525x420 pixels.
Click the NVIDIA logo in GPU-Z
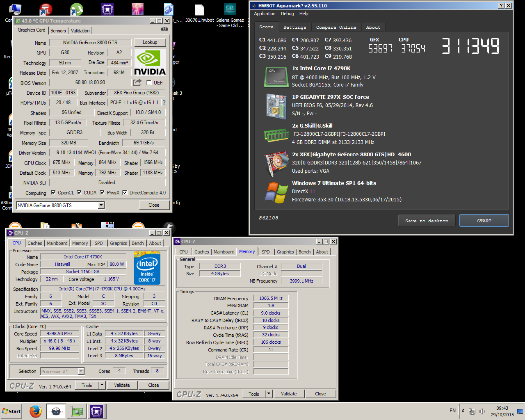click(x=150, y=62)
